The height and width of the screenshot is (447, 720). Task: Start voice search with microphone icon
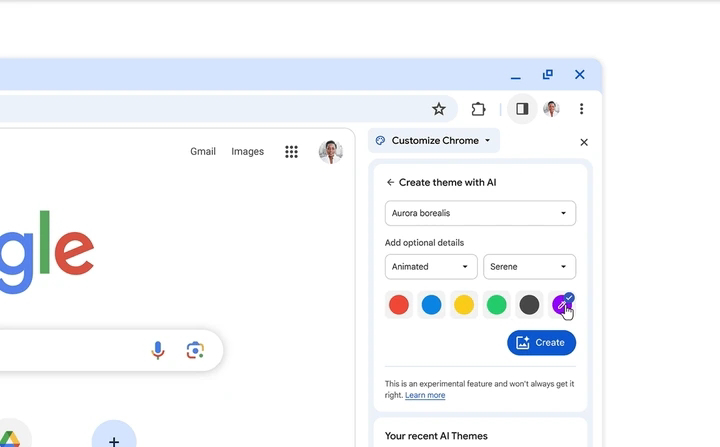pos(158,350)
